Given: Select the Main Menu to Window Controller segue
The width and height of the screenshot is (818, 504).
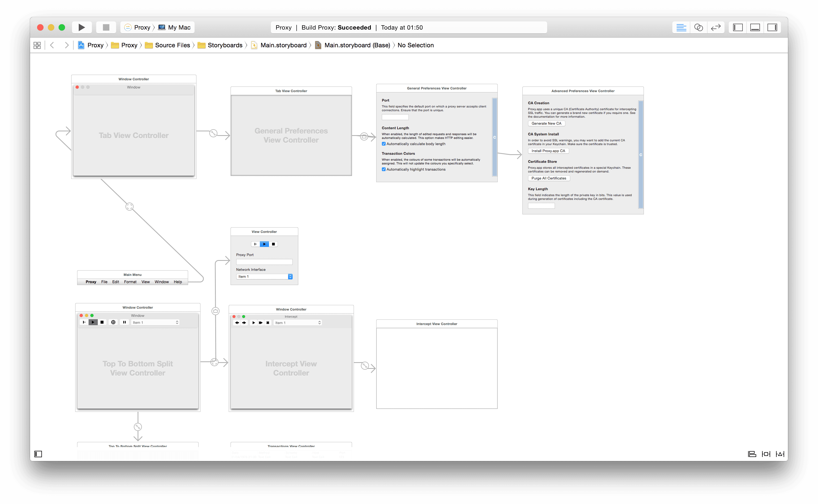Looking at the screenshot, I should (x=129, y=207).
